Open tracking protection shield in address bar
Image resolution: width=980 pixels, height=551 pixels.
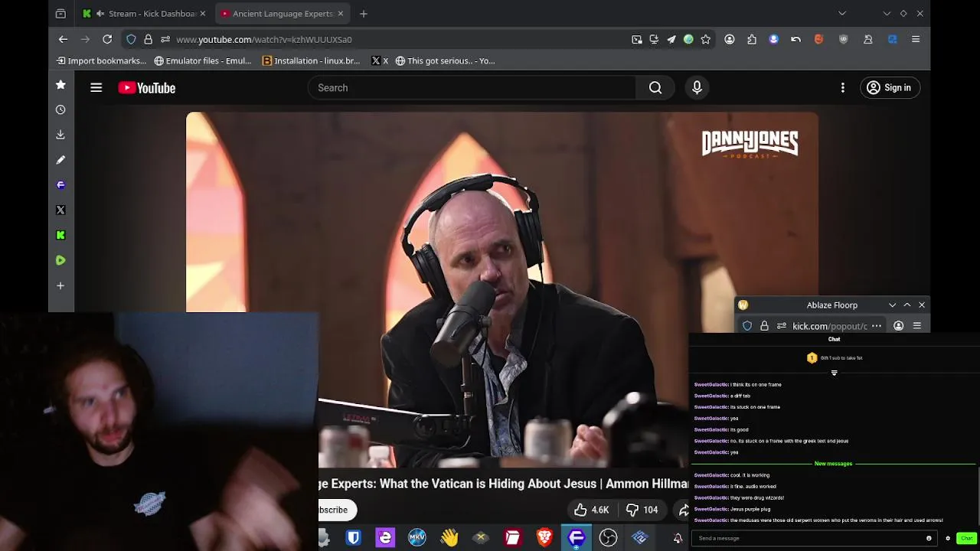pos(131,39)
